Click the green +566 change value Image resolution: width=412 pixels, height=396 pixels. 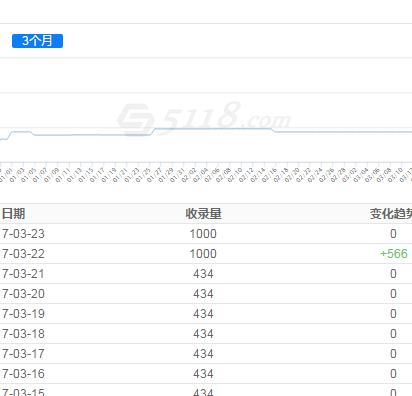click(x=394, y=254)
